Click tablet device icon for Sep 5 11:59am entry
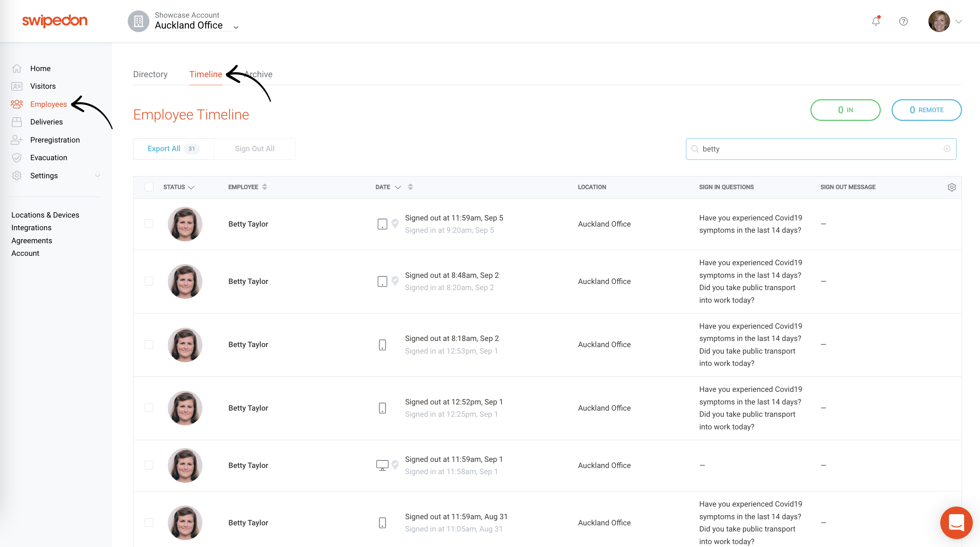 382,224
